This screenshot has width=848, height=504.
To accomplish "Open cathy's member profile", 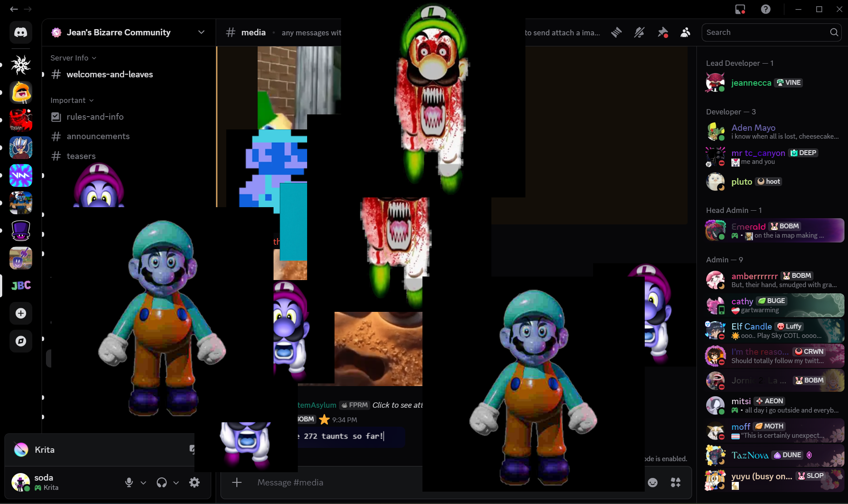I will click(x=774, y=305).
